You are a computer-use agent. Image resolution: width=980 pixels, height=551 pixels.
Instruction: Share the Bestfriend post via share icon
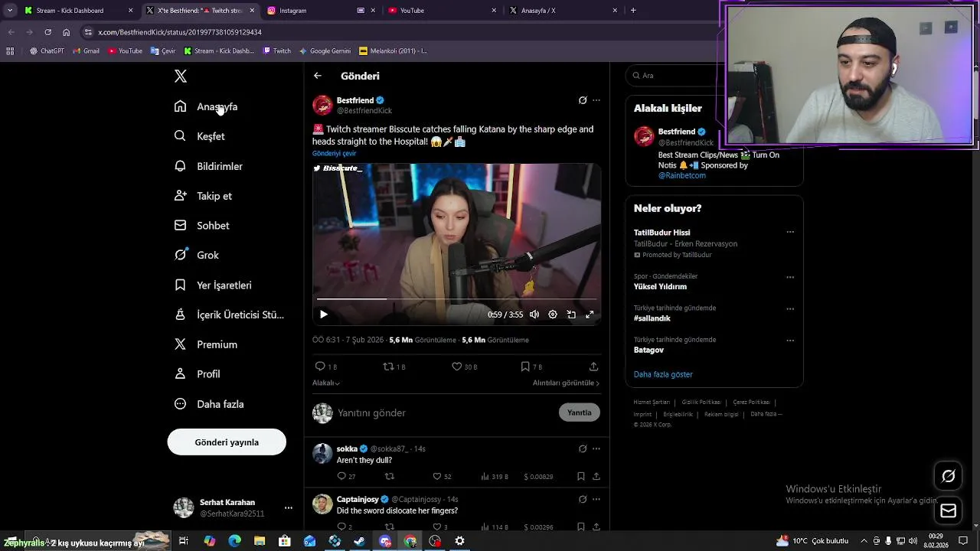pos(593,367)
